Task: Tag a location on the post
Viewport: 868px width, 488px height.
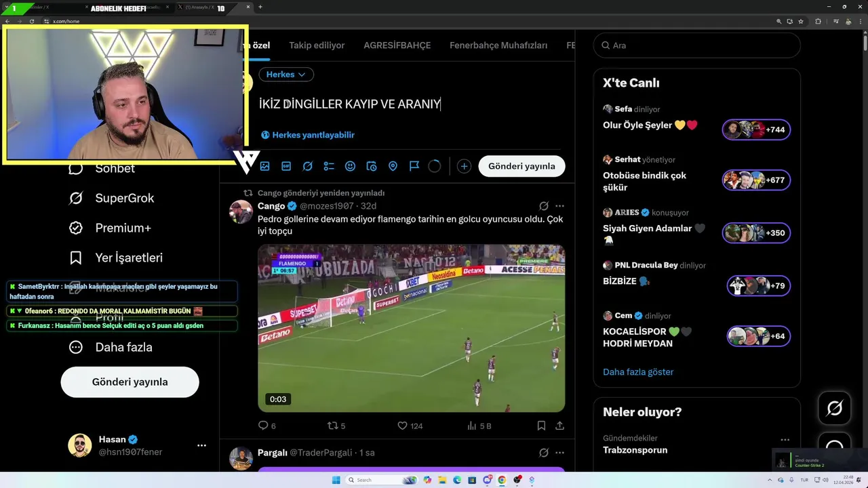Action: [393, 166]
